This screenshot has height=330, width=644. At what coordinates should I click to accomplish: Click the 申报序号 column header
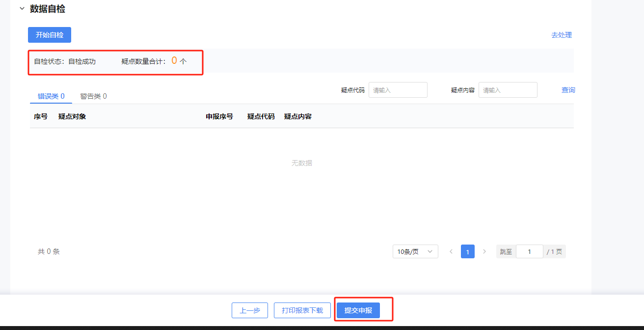coord(219,116)
